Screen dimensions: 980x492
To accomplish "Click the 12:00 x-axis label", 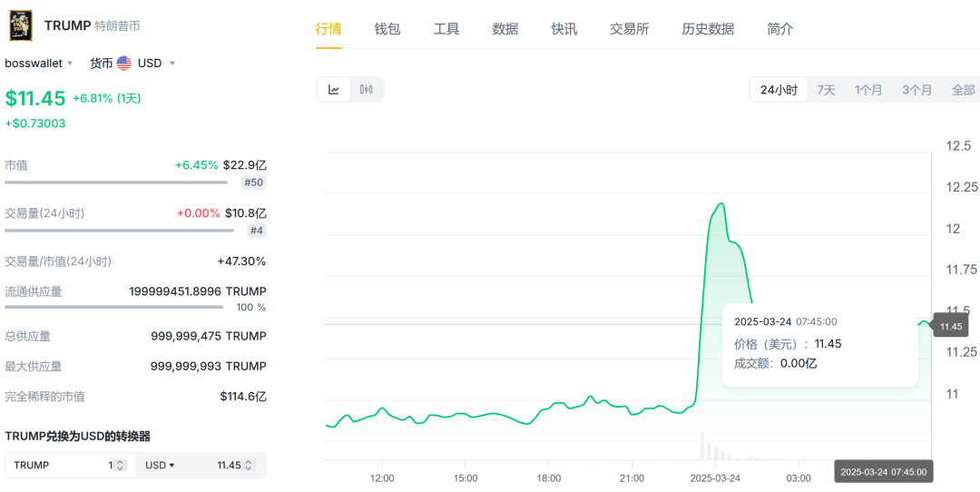I will [382, 478].
